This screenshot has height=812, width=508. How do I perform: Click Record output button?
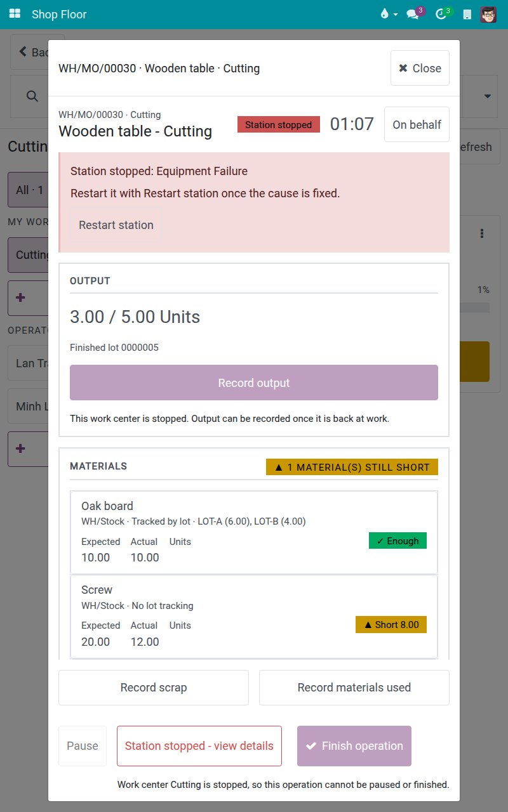(254, 383)
